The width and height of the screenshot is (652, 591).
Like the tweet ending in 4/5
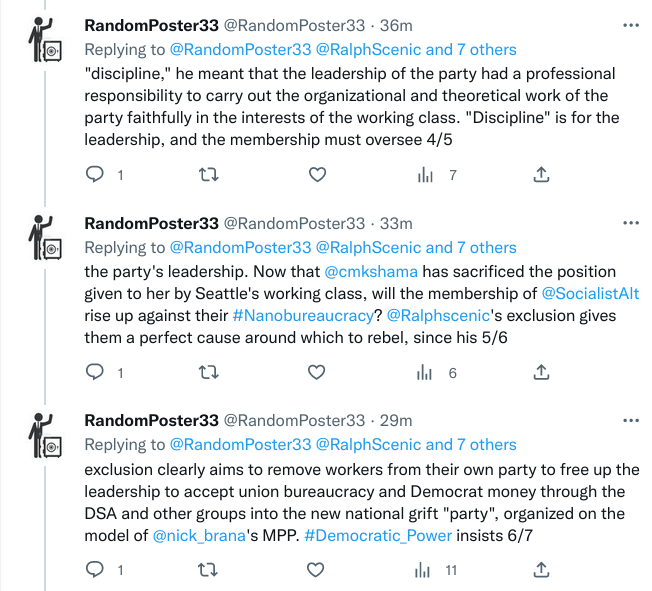[x=317, y=175]
